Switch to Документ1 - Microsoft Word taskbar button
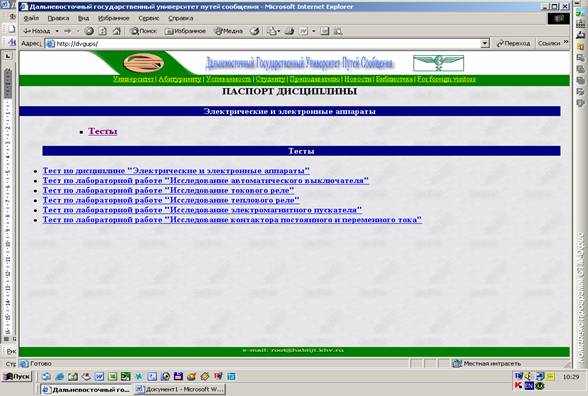The height and width of the screenshot is (396, 588). click(x=180, y=389)
